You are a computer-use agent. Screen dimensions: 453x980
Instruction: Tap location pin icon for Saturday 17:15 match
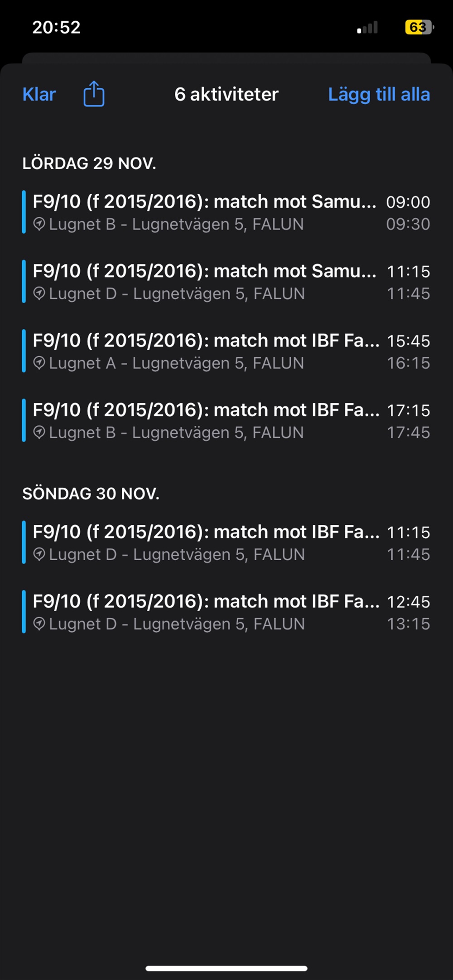[x=39, y=432]
